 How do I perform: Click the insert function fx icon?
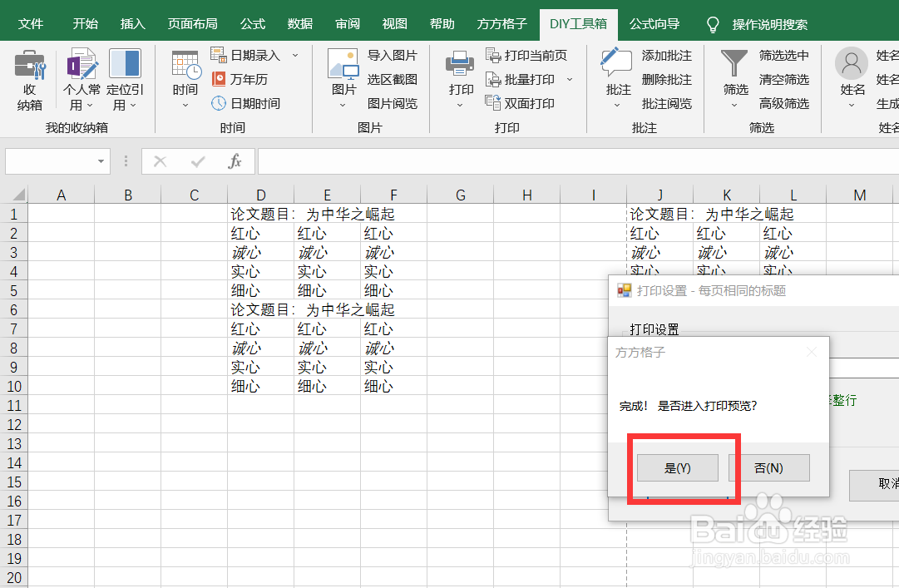(x=235, y=161)
